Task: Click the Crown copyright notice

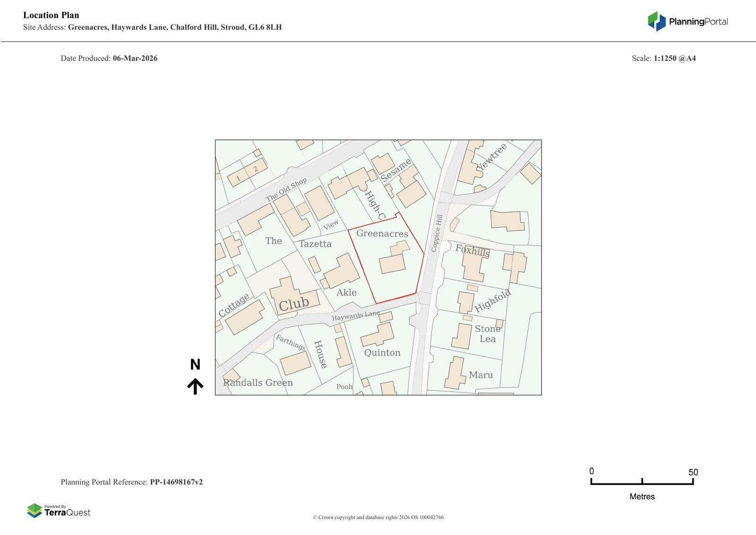Action: coord(378,517)
